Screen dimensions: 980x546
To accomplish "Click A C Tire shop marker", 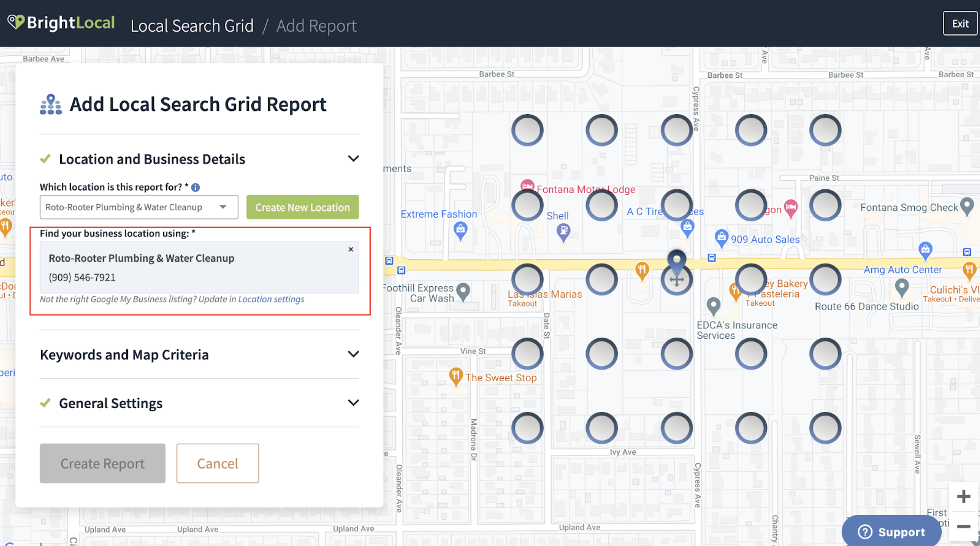I will (x=687, y=228).
